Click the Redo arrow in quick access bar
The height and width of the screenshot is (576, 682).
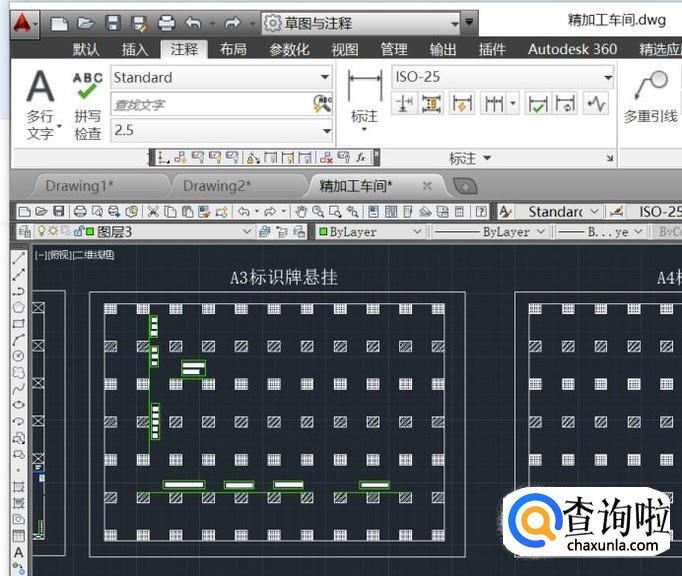[x=233, y=23]
